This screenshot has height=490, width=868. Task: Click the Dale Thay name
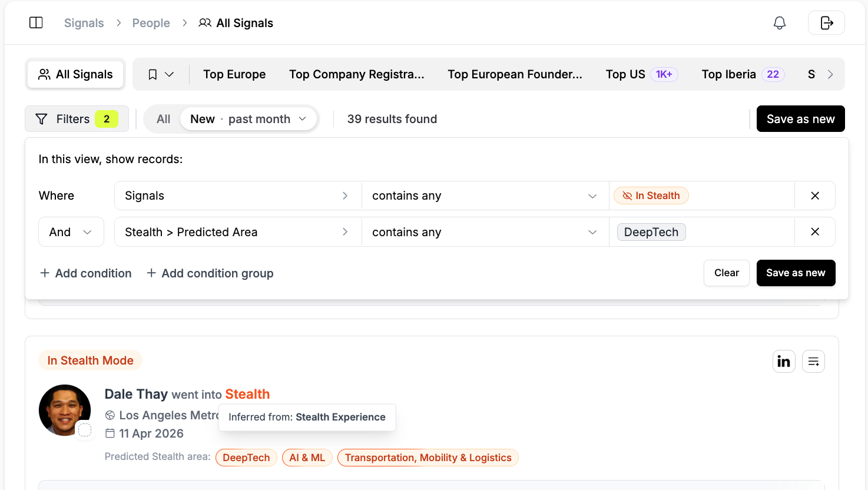(x=136, y=394)
